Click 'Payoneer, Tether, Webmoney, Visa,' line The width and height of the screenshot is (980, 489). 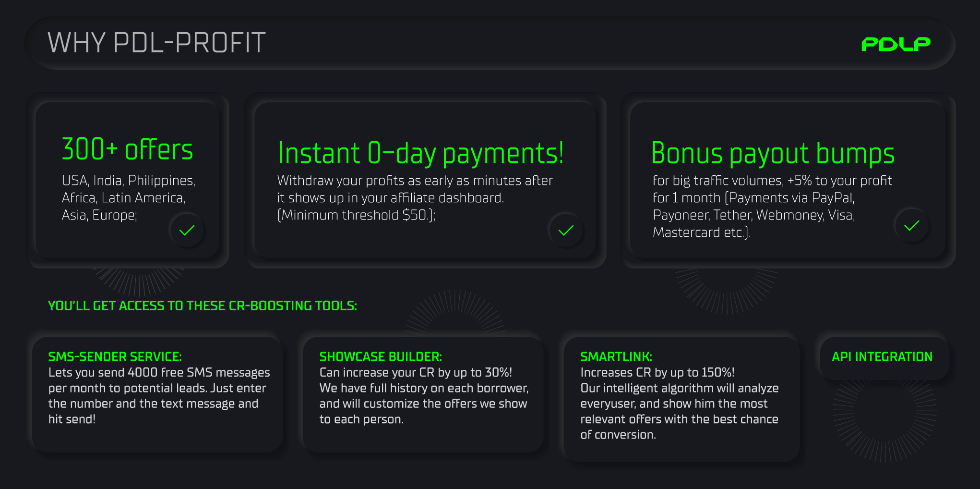[754, 215]
